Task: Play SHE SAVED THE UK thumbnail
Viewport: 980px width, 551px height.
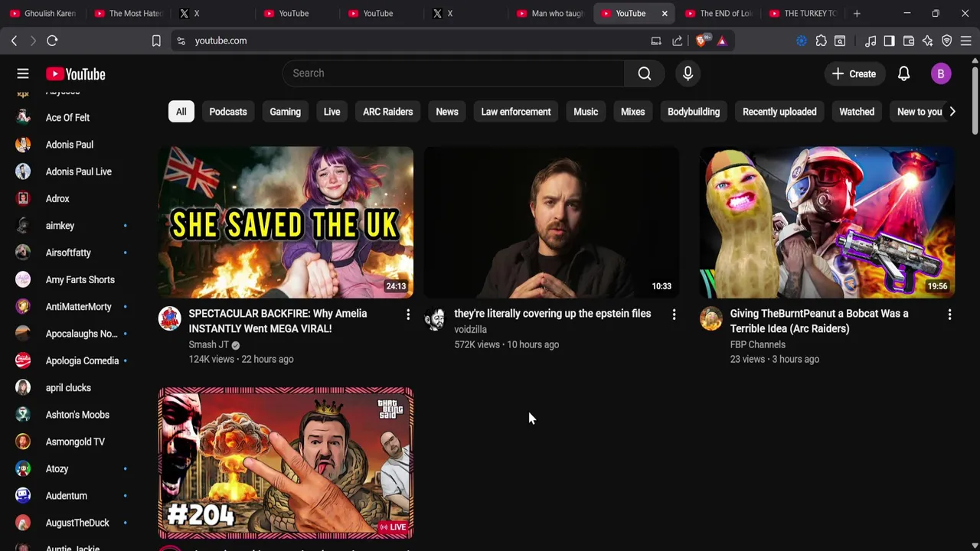Action: (x=286, y=222)
